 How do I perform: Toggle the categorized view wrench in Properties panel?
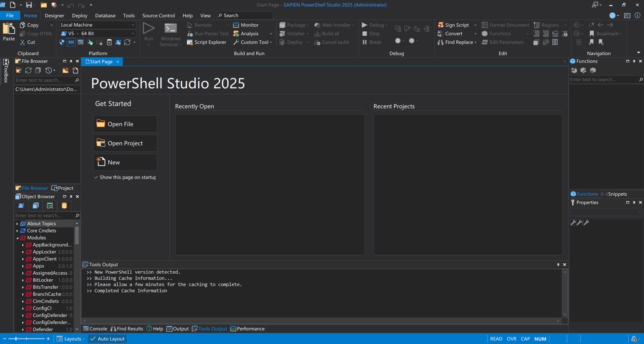pos(573,222)
